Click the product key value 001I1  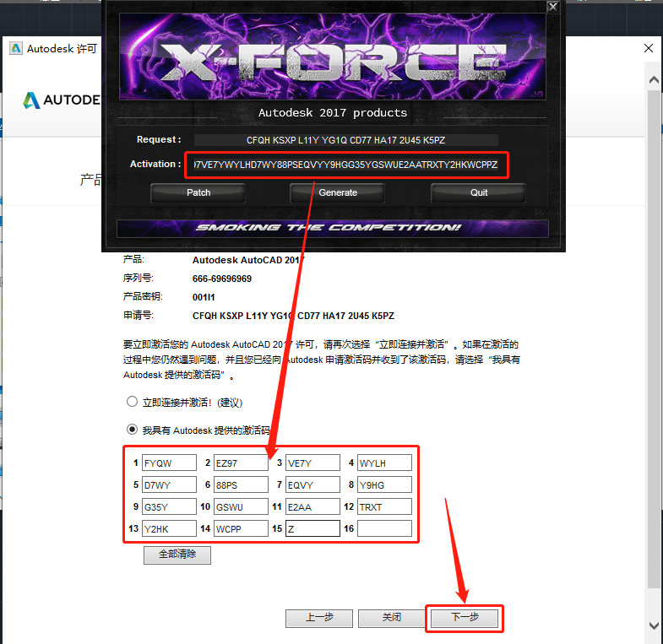[x=204, y=297]
